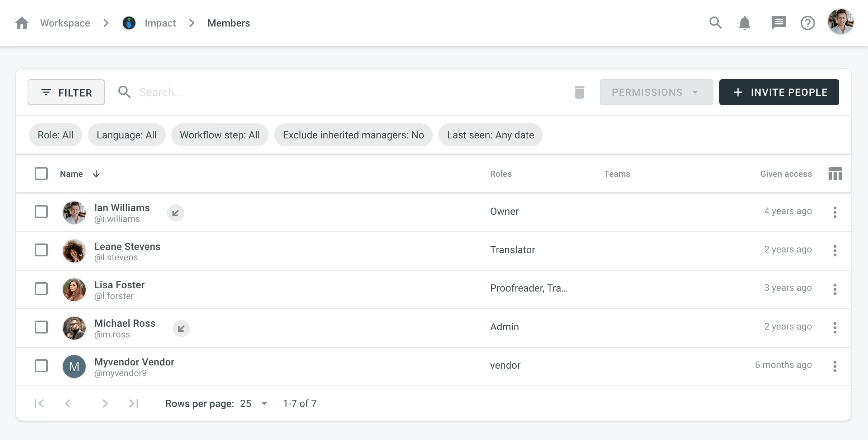868x440 pixels.
Task: Click the filter funnel icon
Action: point(46,91)
